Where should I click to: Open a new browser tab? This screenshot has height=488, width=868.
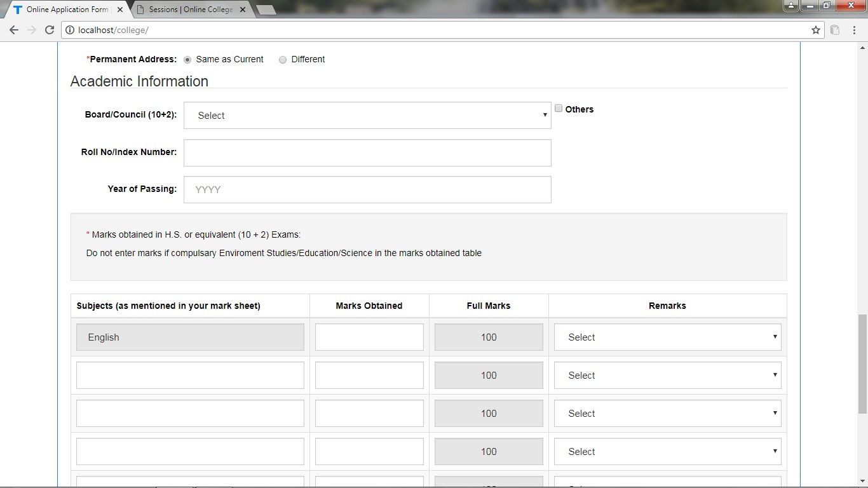[266, 10]
